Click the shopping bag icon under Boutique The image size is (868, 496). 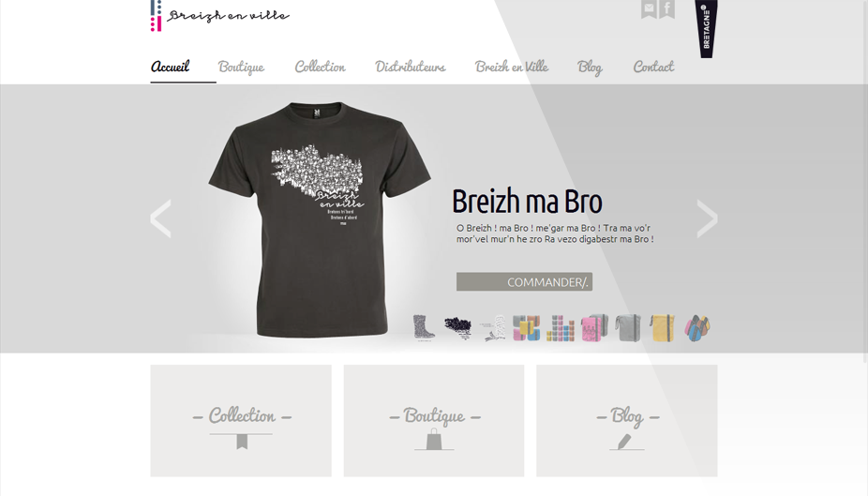click(434, 440)
